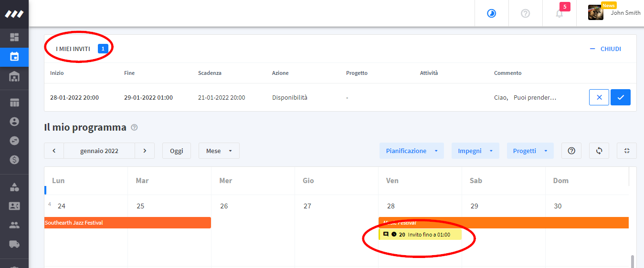Open the yellow Invito fino a 01:00 entry

(420, 235)
